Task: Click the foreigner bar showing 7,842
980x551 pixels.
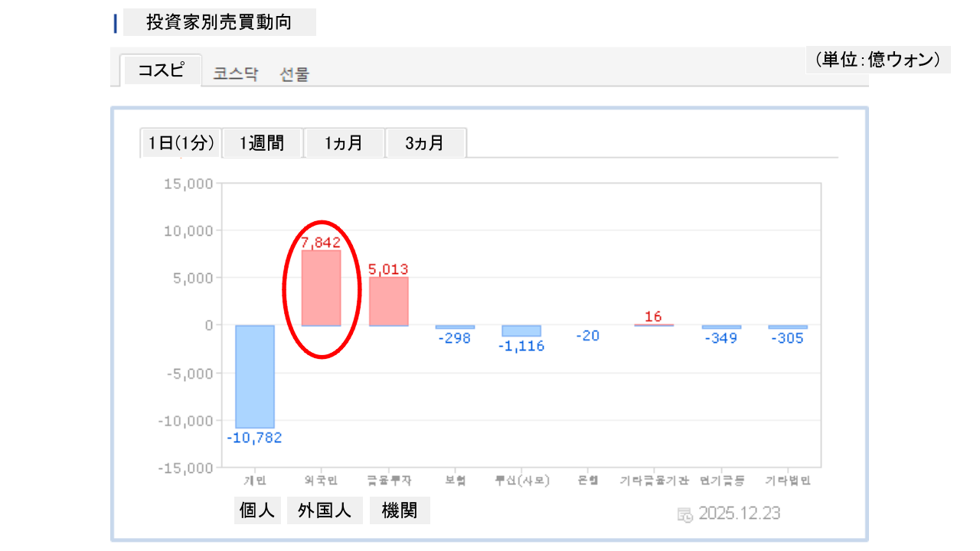Action: pyautogui.click(x=321, y=288)
